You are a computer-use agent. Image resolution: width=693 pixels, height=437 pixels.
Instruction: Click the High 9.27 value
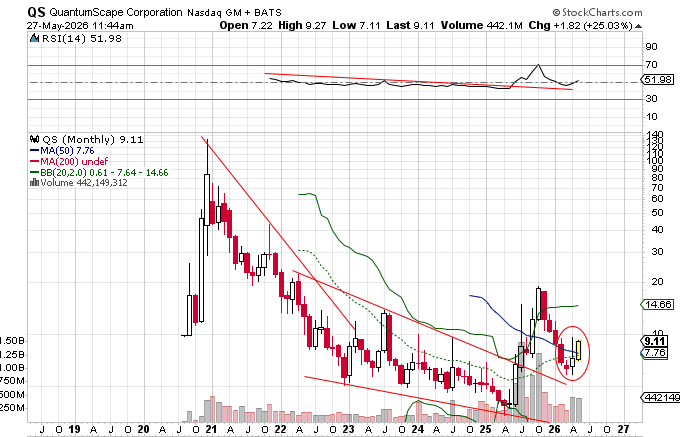tap(302, 26)
